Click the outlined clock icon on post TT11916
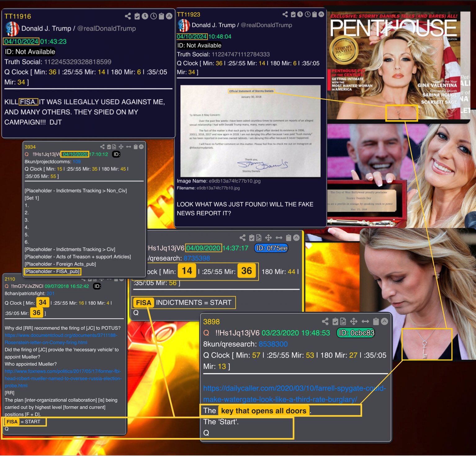This screenshot has height=456, width=476. (153, 16)
